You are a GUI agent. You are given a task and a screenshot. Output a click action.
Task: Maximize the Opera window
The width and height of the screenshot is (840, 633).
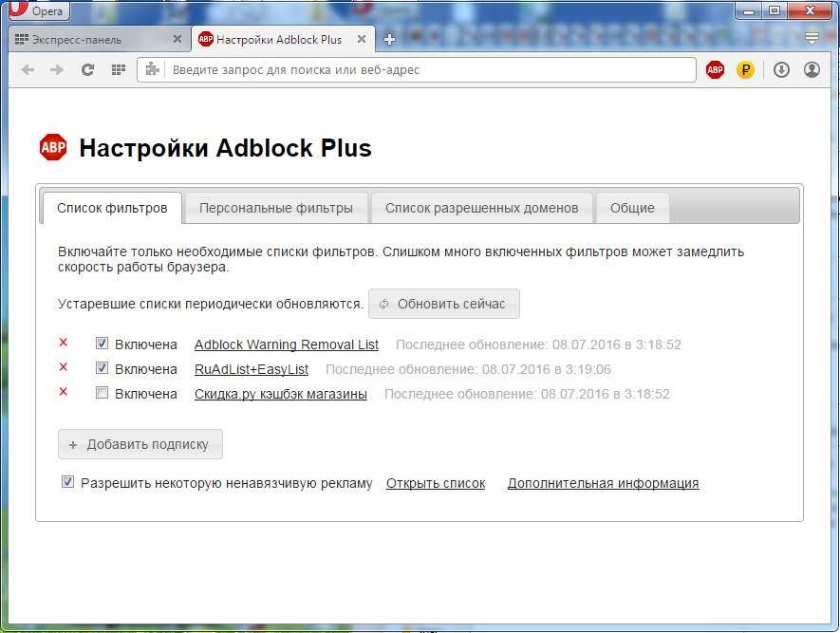775,10
